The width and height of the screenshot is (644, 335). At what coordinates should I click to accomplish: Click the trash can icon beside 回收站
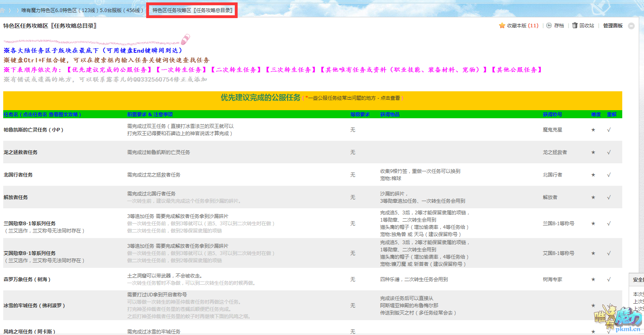(575, 25)
